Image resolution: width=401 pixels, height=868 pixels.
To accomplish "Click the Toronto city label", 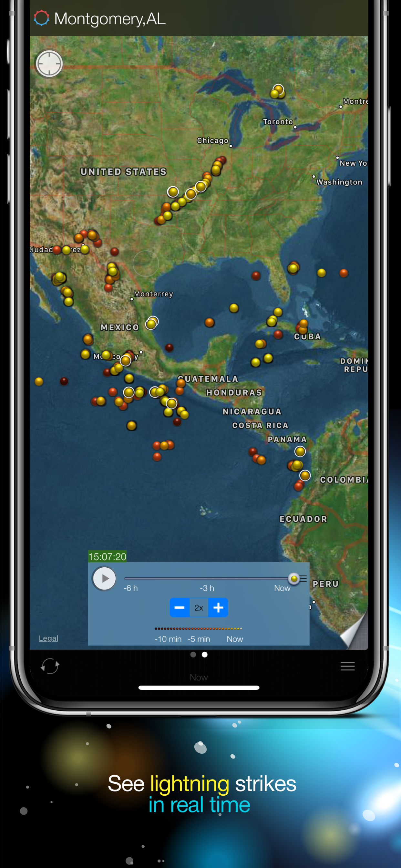I will [278, 122].
